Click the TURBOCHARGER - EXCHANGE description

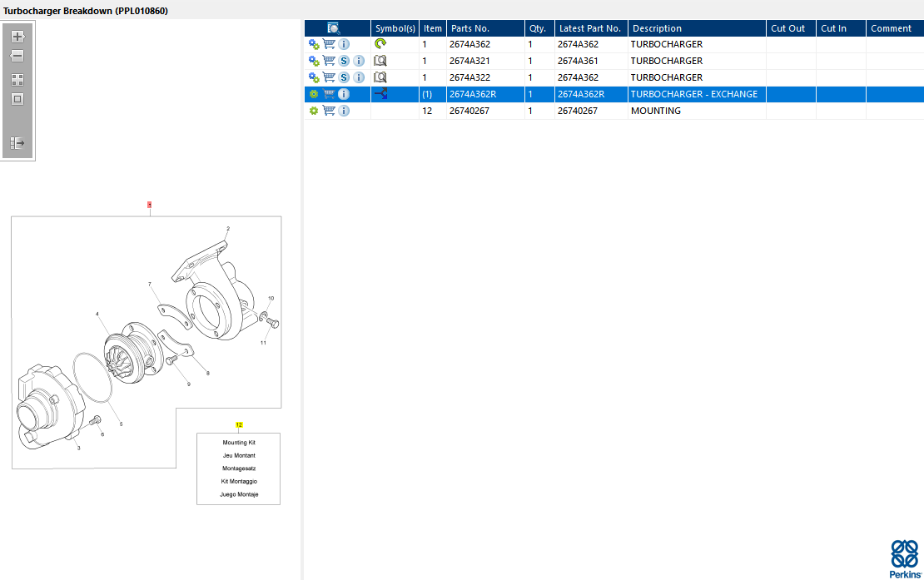point(694,94)
